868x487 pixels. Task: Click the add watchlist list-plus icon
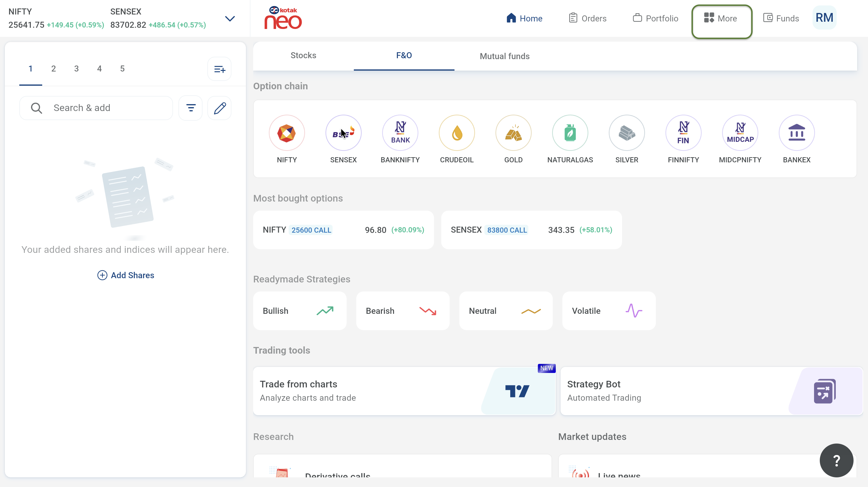pyautogui.click(x=220, y=69)
